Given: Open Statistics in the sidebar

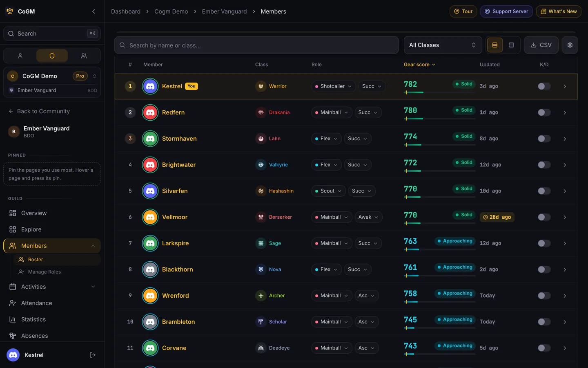Looking at the screenshot, I should click(x=52, y=319).
